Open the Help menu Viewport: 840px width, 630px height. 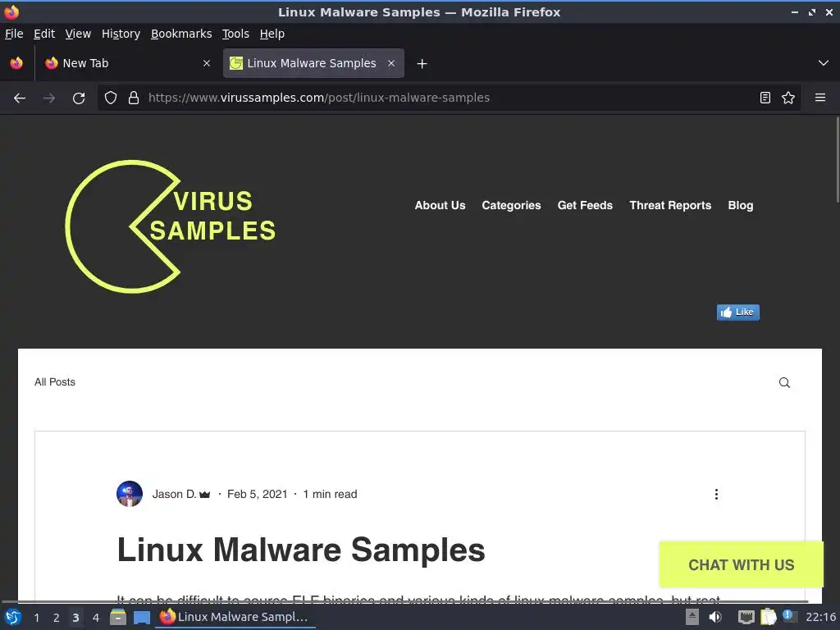point(272,34)
